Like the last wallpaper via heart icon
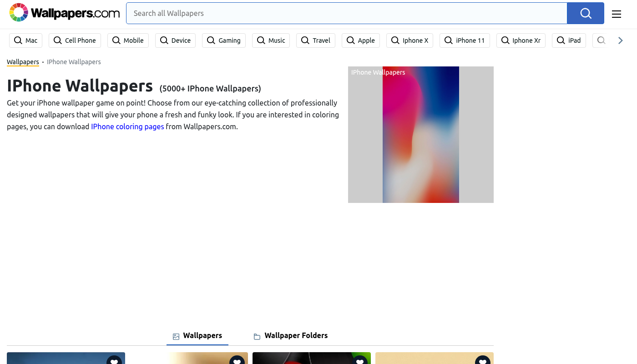Image resolution: width=637 pixels, height=364 pixels. pyautogui.click(x=483, y=360)
